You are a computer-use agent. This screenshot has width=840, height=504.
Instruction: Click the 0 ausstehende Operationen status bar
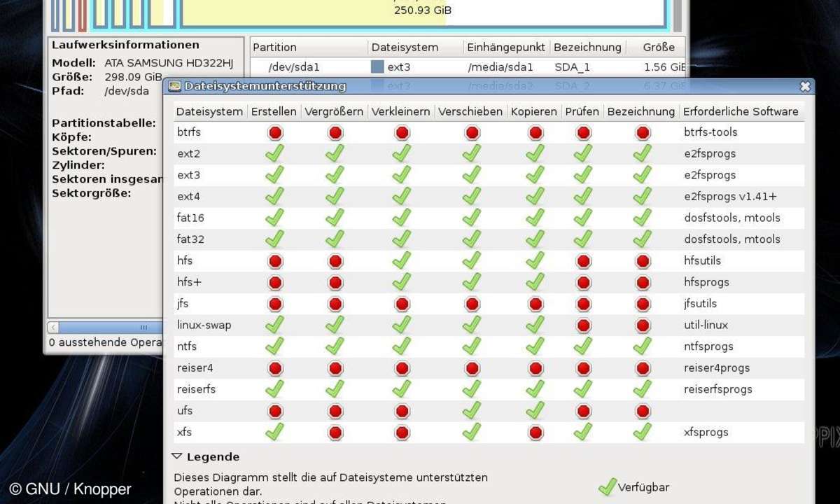105,342
